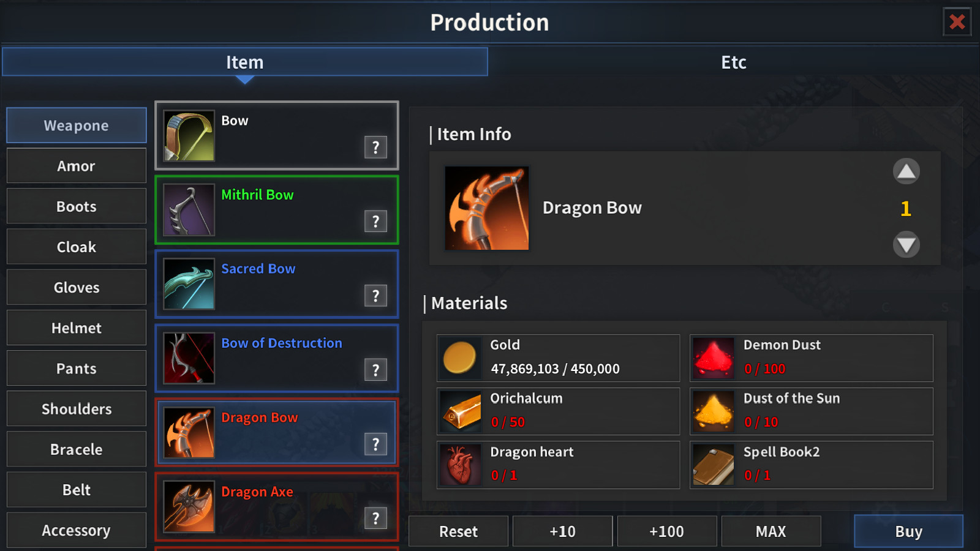Open the Amor category
The height and width of the screenshot is (551, 980).
[77, 166]
